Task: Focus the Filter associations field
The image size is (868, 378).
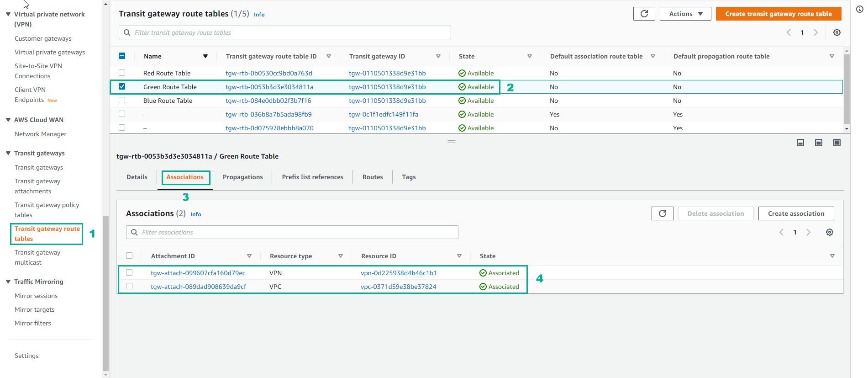Action: pos(292,232)
